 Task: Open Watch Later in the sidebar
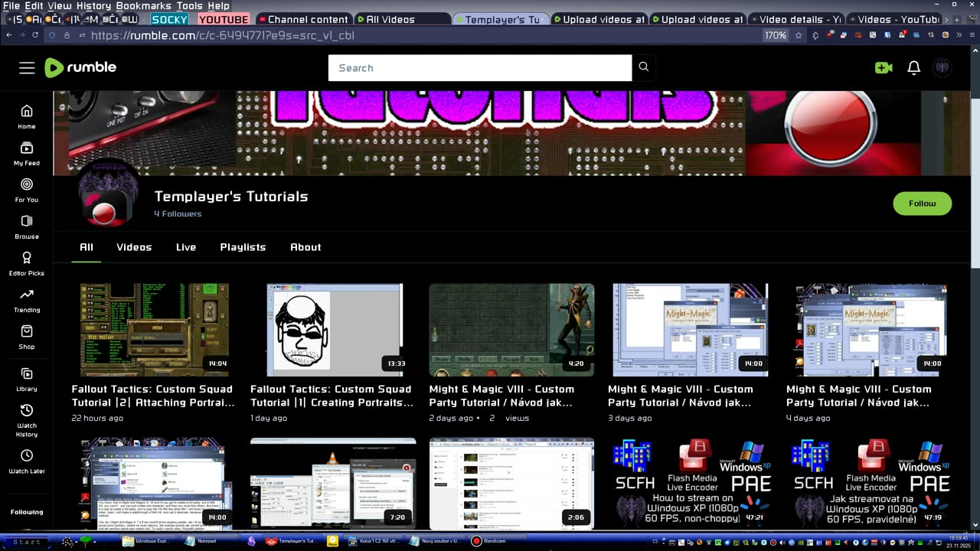click(27, 462)
